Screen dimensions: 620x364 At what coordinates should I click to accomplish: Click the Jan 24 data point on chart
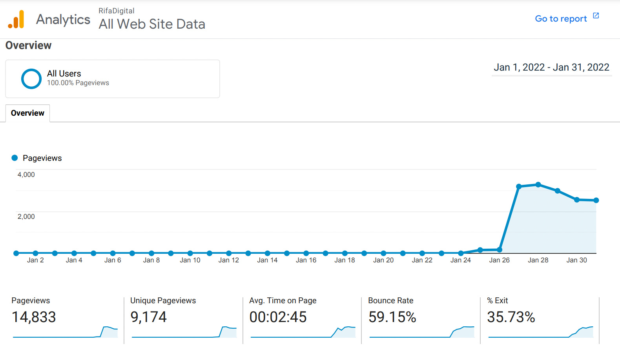click(461, 253)
